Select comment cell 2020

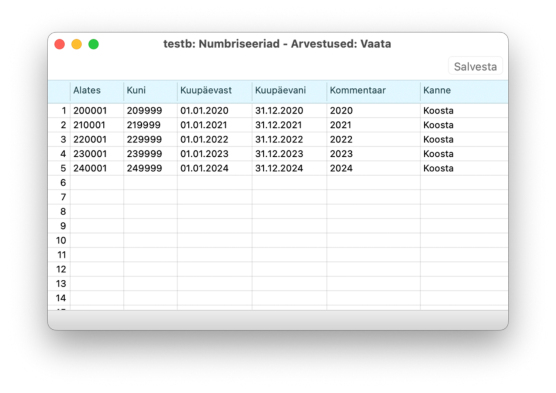tap(373, 111)
